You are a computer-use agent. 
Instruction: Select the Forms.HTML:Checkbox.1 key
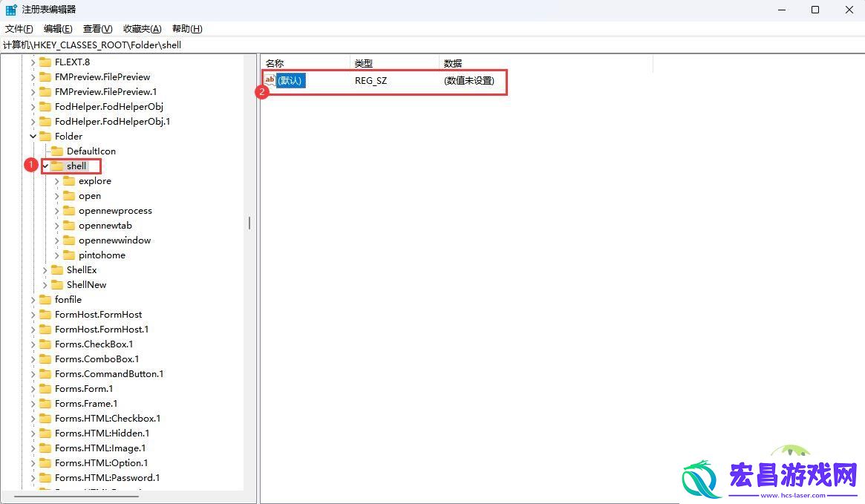click(x=108, y=419)
